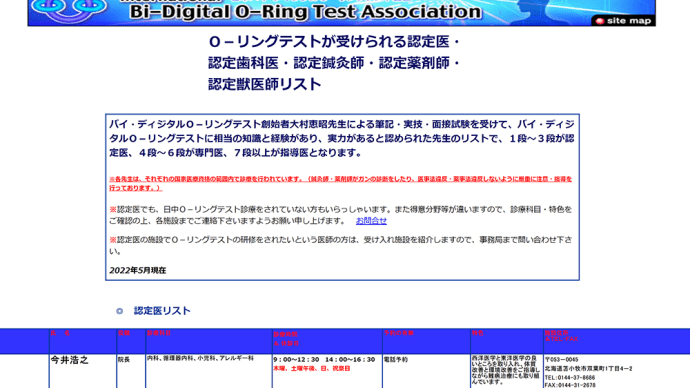
Task: Click the page title O-リングテストが受けられる認定医
Action: pos(334,42)
